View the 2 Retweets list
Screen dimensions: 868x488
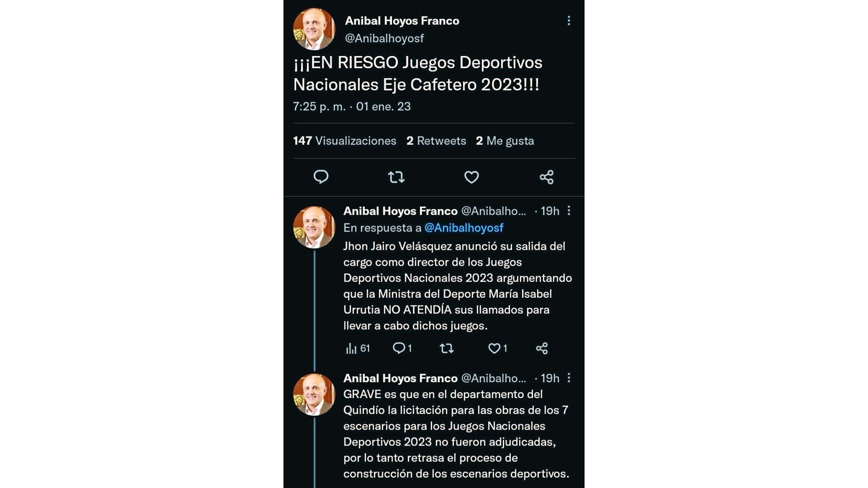436,141
